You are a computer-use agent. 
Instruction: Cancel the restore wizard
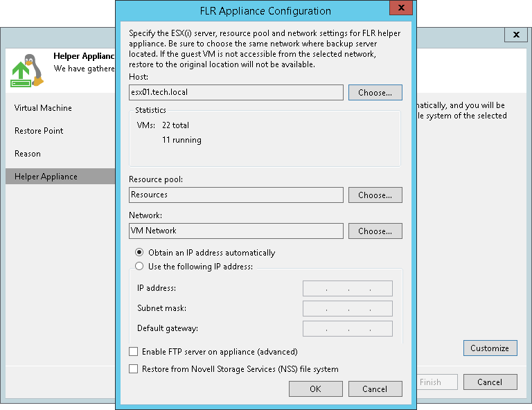(490, 382)
